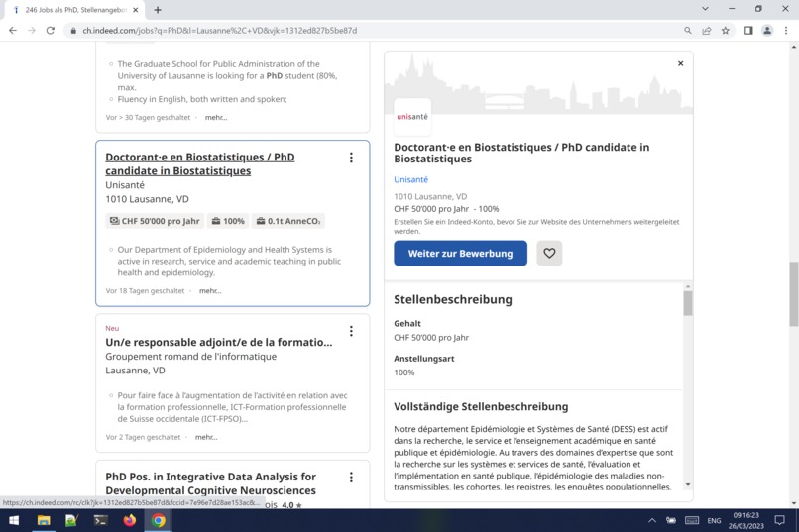Image resolution: width=799 pixels, height=532 pixels.
Task: Bookmark this page with the star icon
Action: click(725, 31)
